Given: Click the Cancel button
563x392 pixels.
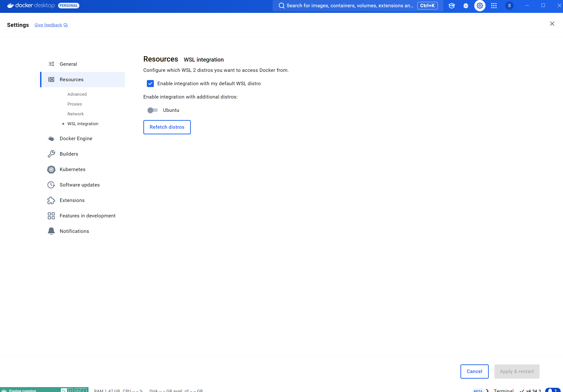Looking at the screenshot, I should (x=474, y=371).
